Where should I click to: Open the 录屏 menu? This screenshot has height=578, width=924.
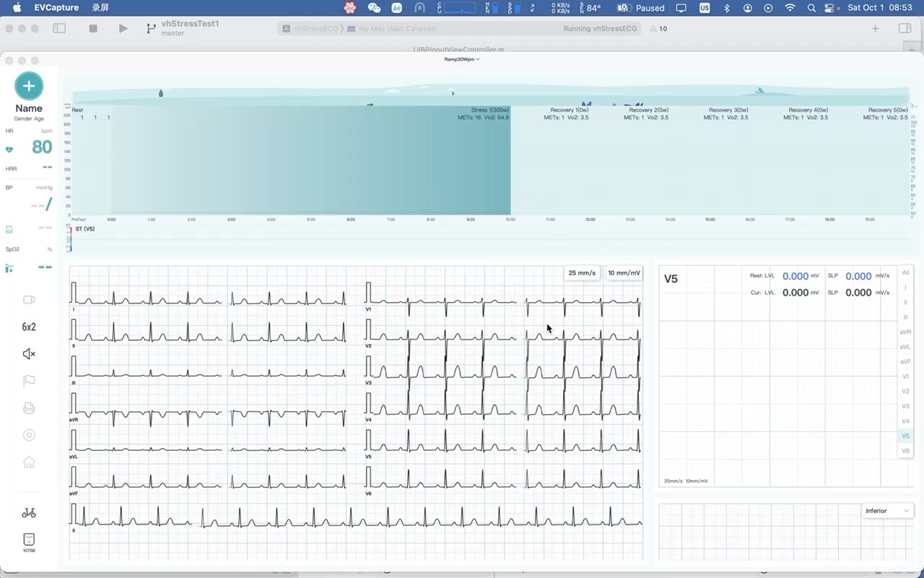100,8
